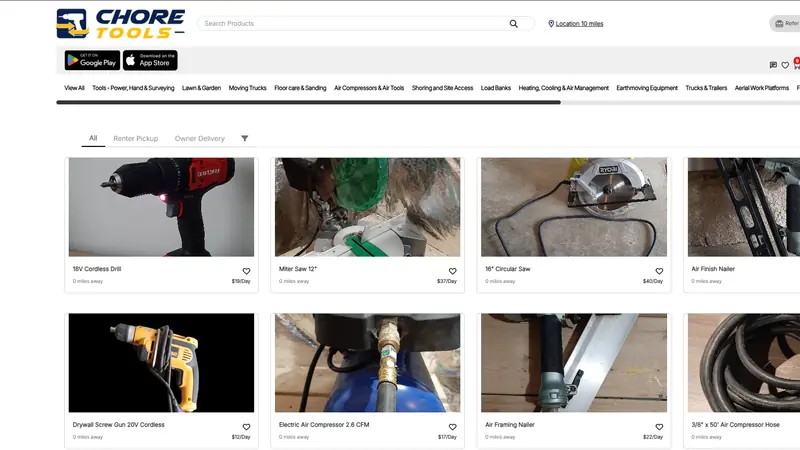The width and height of the screenshot is (800, 450).
Task: Open Trucks & Trailers category
Action: point(706,88)
